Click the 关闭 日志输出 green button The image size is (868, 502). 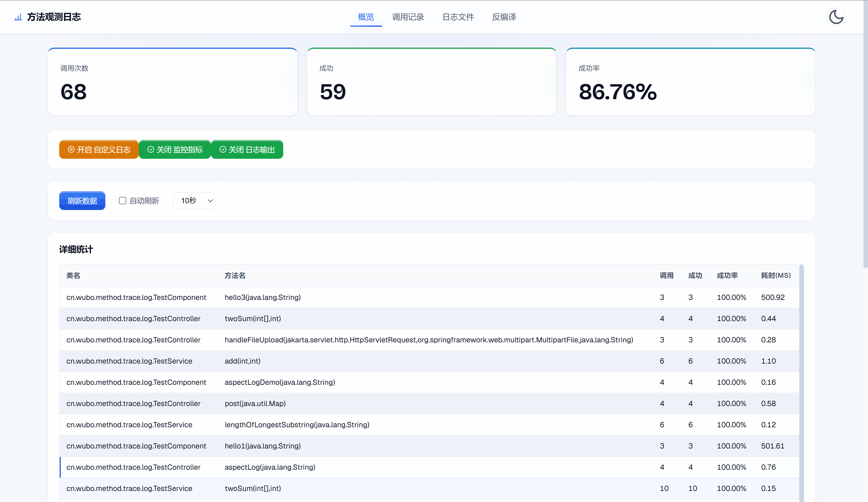pyautogui.click(x=247, y=149)
